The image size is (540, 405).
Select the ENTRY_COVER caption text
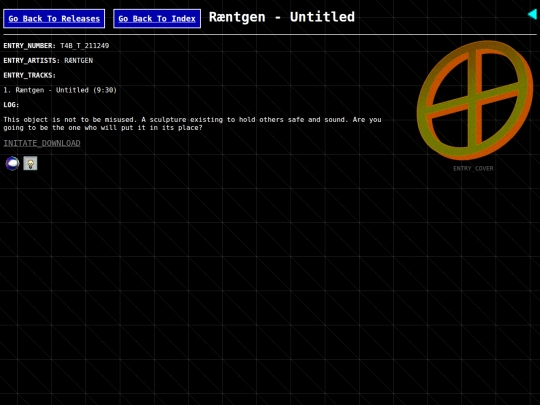473,168
